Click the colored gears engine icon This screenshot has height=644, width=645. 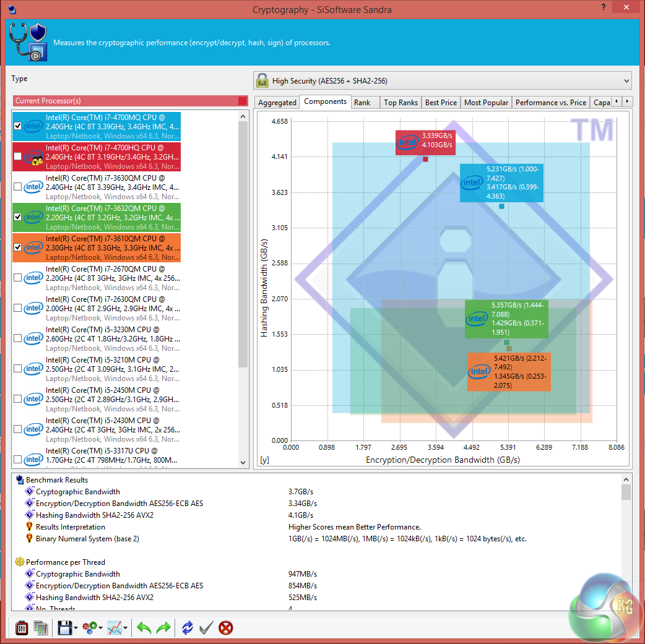[x=90, y=627]
